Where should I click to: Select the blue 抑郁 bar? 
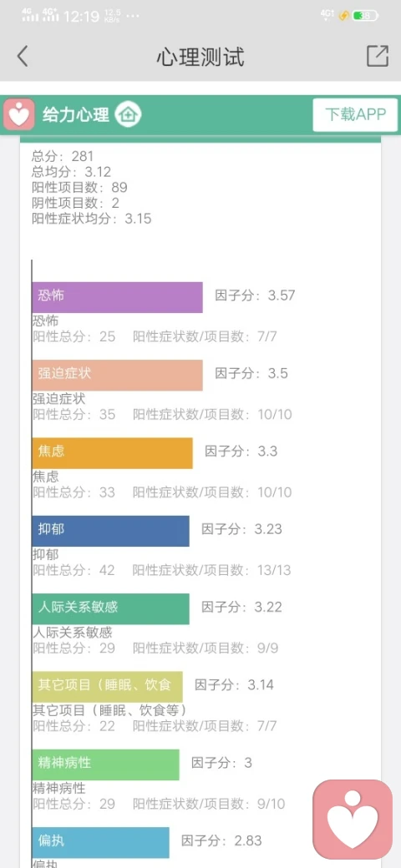pos(110,531)
